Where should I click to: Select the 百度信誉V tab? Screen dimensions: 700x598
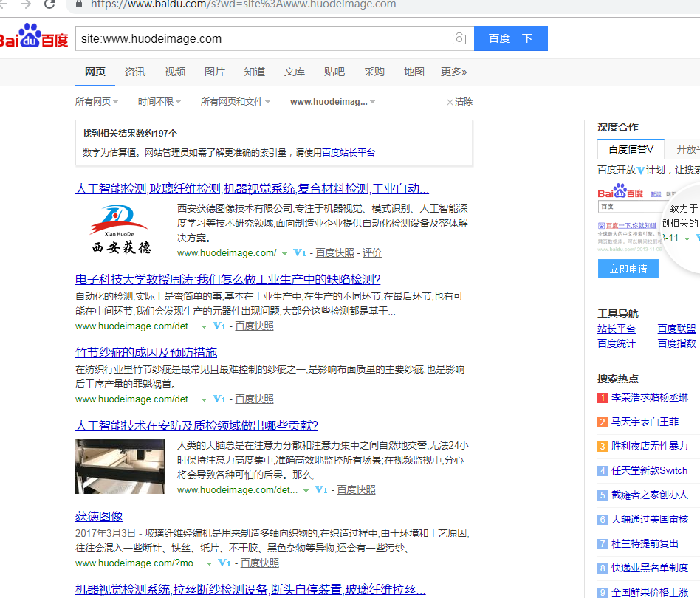pos(631,149)
